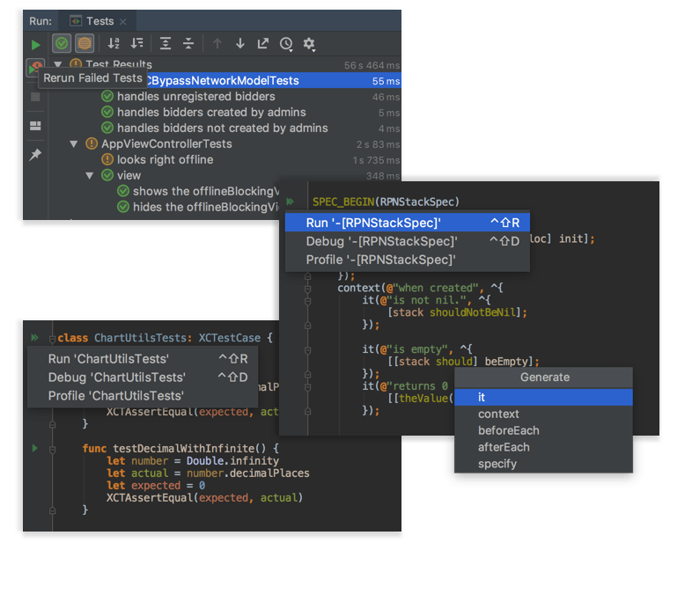Select the 'looks right offline' test result
Viewport: 692px width, 616px height.
tap(165, 160)
